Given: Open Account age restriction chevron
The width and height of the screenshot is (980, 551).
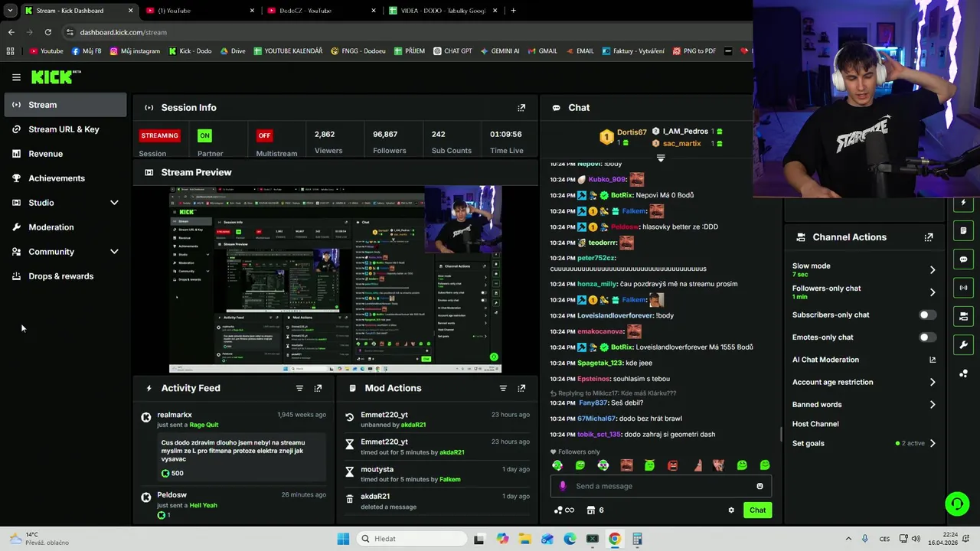Looking at the screenshot, I should click(932, 382).
